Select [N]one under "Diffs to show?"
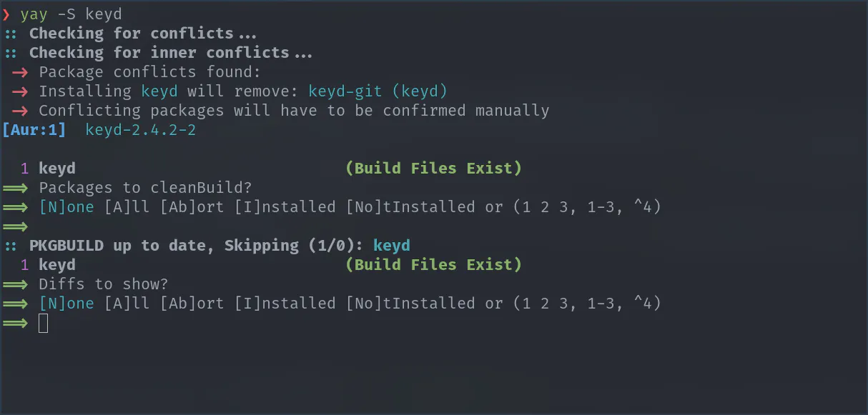868x415 pixels. [x=66, y=304]
